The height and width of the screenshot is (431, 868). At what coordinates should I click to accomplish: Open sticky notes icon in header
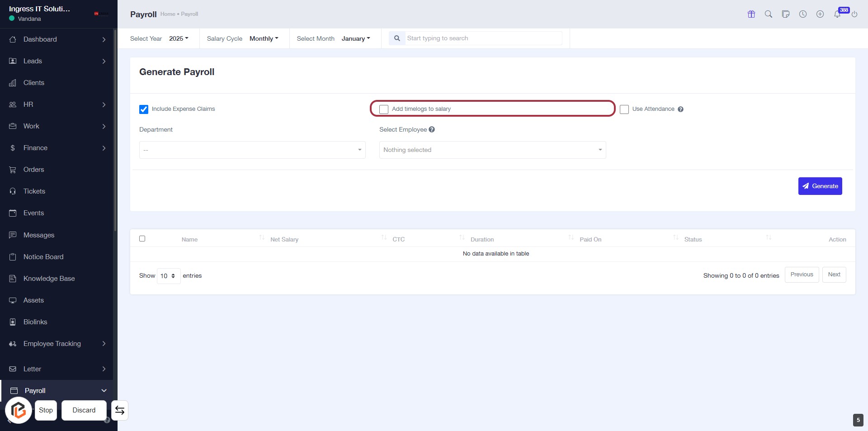coord(786,14)
